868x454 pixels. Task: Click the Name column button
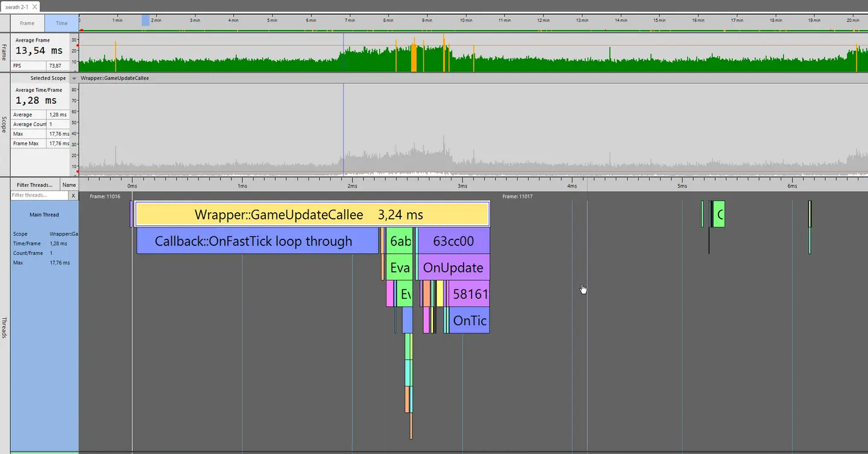(69, 185)
